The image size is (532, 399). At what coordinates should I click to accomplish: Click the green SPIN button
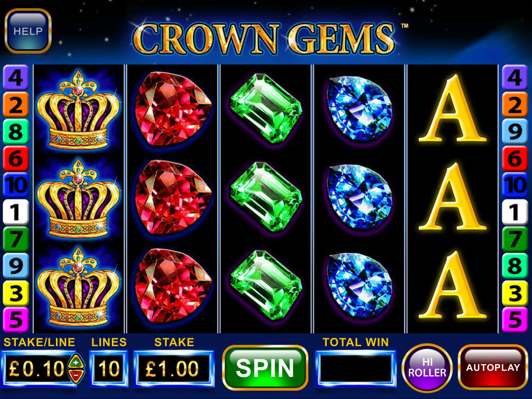click(265, 367)
